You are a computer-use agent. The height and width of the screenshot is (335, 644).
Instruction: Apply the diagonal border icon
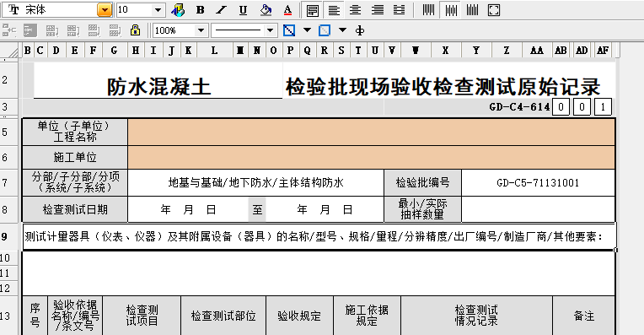289,30
